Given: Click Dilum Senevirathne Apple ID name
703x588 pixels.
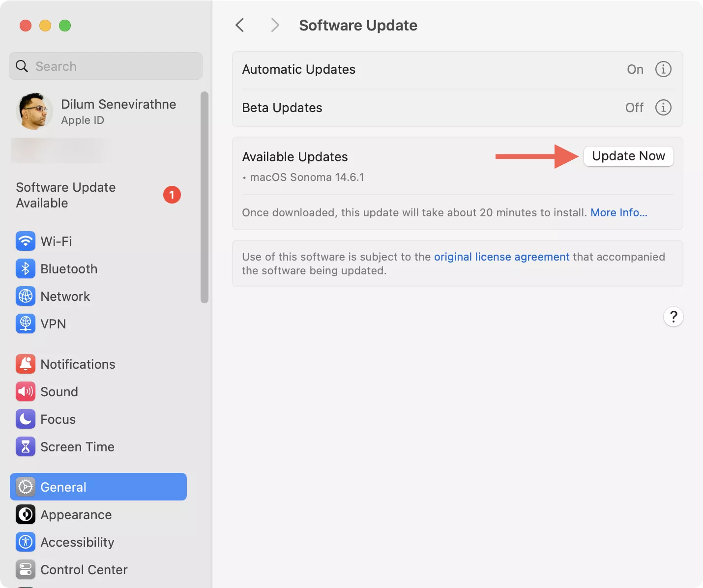Looking at the screenshot, I should coord(118,104).
